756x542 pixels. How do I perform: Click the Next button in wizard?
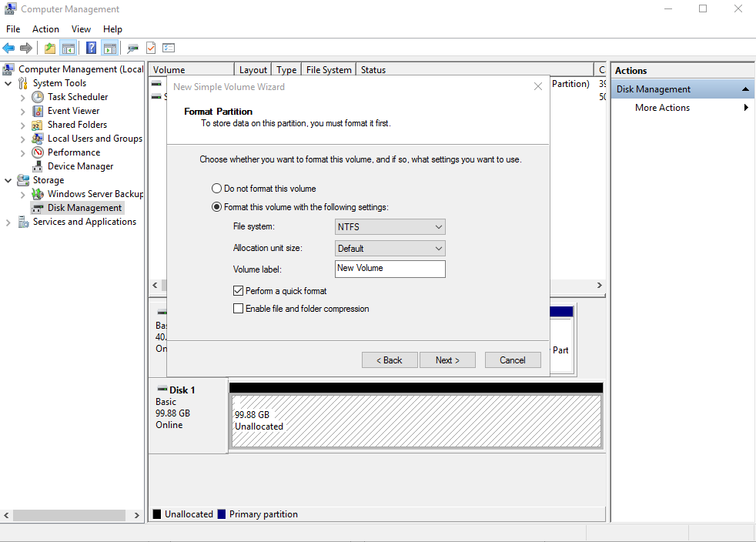click(x=447, y=360)
